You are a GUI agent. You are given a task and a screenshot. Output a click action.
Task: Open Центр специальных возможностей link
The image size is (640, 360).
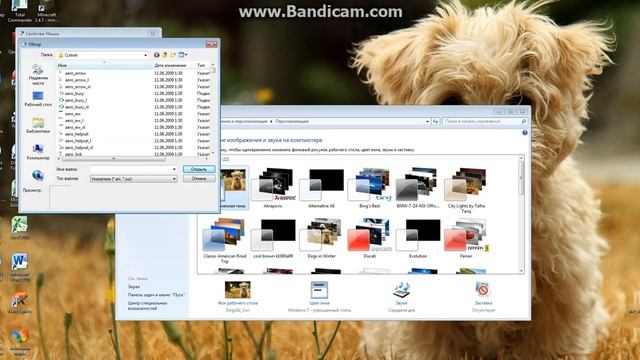pyautogui.click(x=147, y=306)
